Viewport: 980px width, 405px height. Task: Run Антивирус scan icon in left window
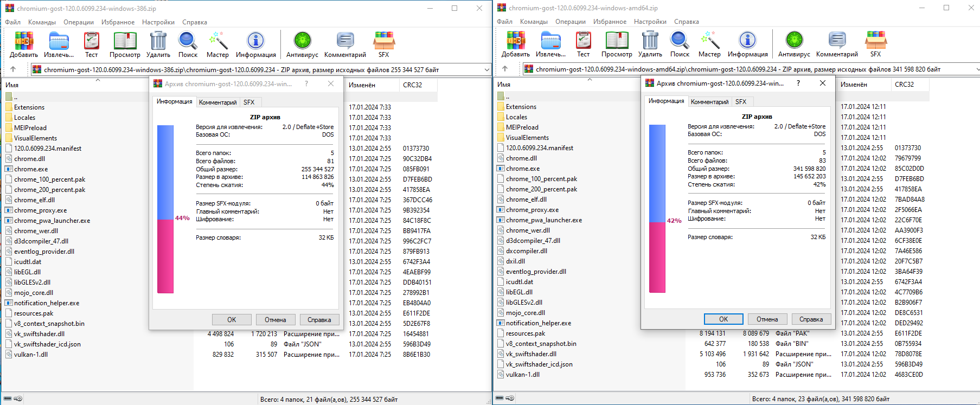point(302,44)
